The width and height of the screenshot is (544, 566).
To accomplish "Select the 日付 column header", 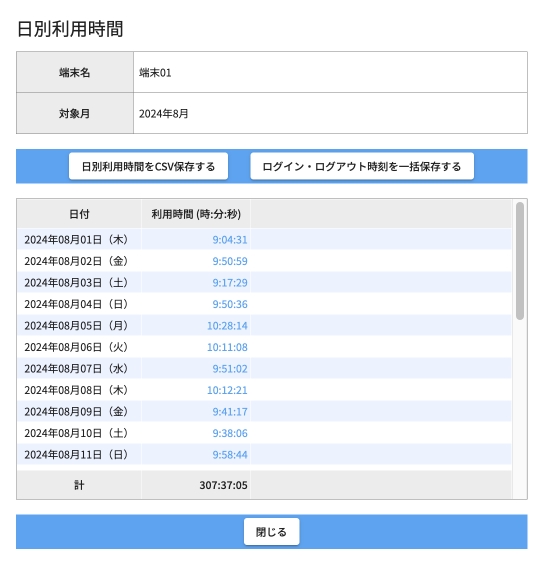I will [79, 214].
